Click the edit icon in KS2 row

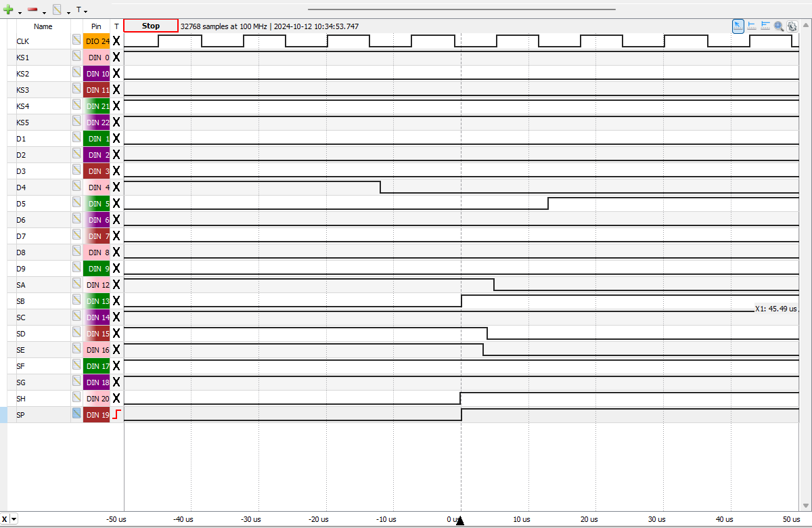pyautogui.click(x=77, y=73)
